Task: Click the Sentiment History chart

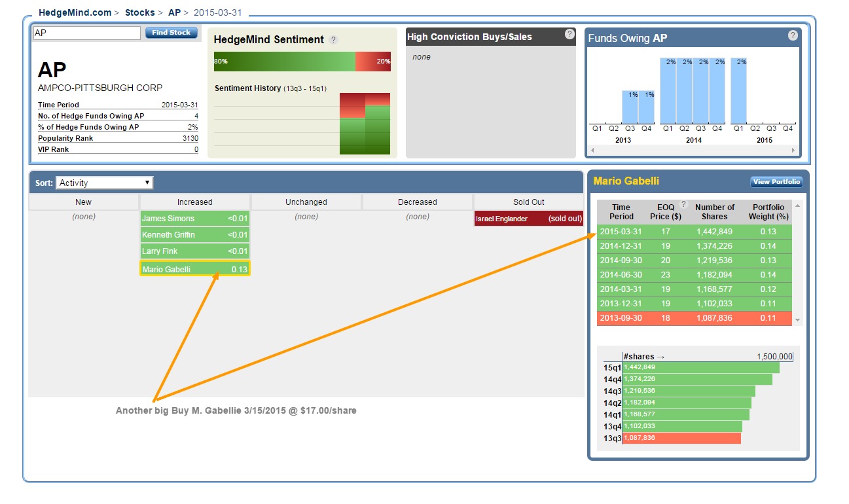Action: (x=302, y=124)
